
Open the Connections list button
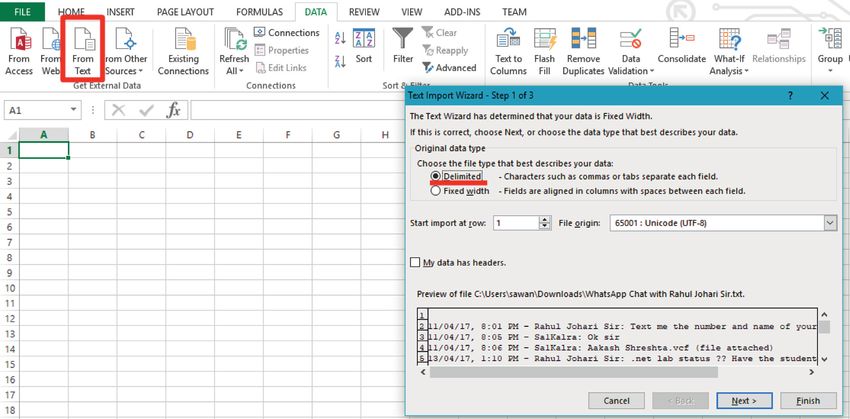(287, 33)
